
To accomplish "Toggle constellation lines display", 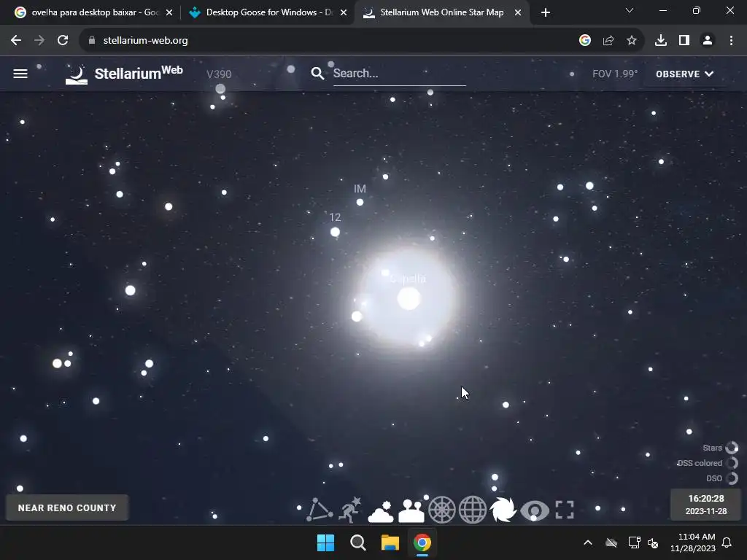I will pyautogui.click(x=320, y=510).
